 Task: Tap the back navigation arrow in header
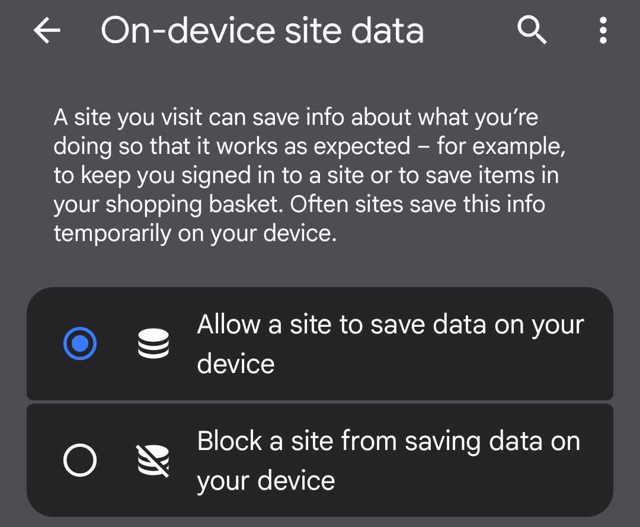click(47, 30)
